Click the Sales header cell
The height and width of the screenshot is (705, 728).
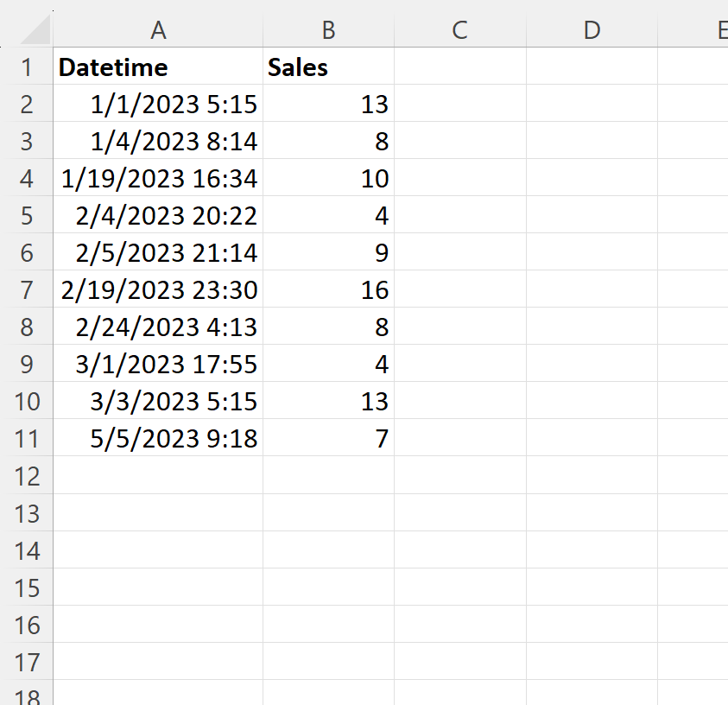click(x=328, y=67)
